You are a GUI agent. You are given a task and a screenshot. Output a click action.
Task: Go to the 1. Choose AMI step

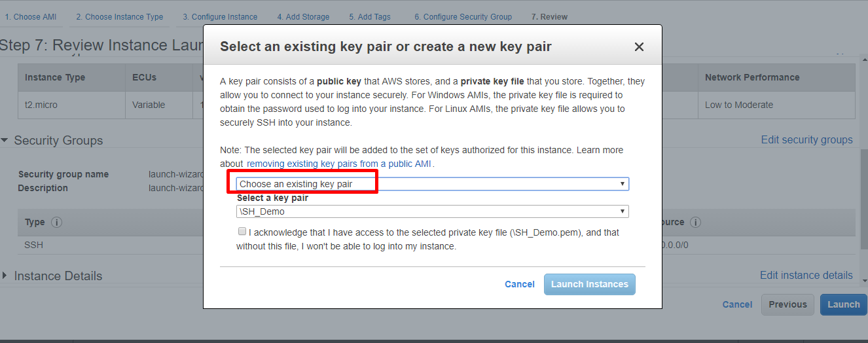(x=31, y=17)
